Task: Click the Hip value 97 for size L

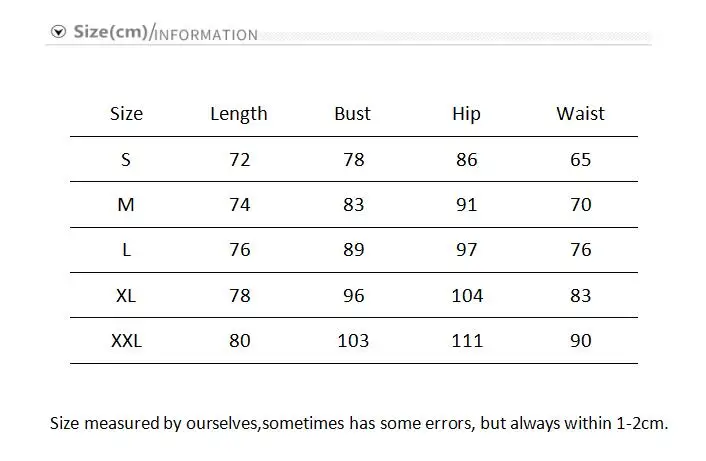Action: pos(466,250)
